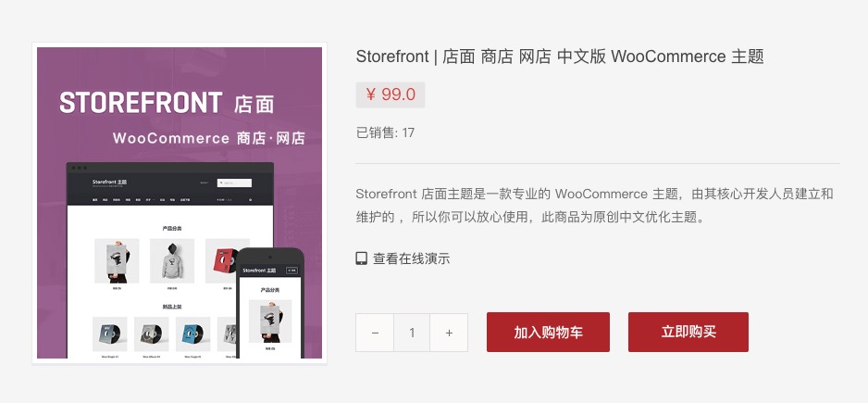Click the WooCommerce 商店·网店 subtitle in the image
868x403 pixels.
coord(209,138)
